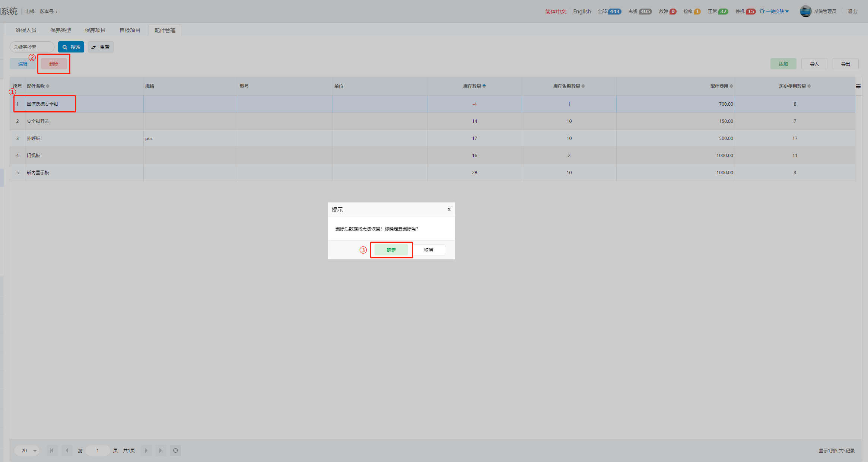Screen dimensions: 868x462
Task: Close the 提示 dialog with X
Action: coord(449,210)
